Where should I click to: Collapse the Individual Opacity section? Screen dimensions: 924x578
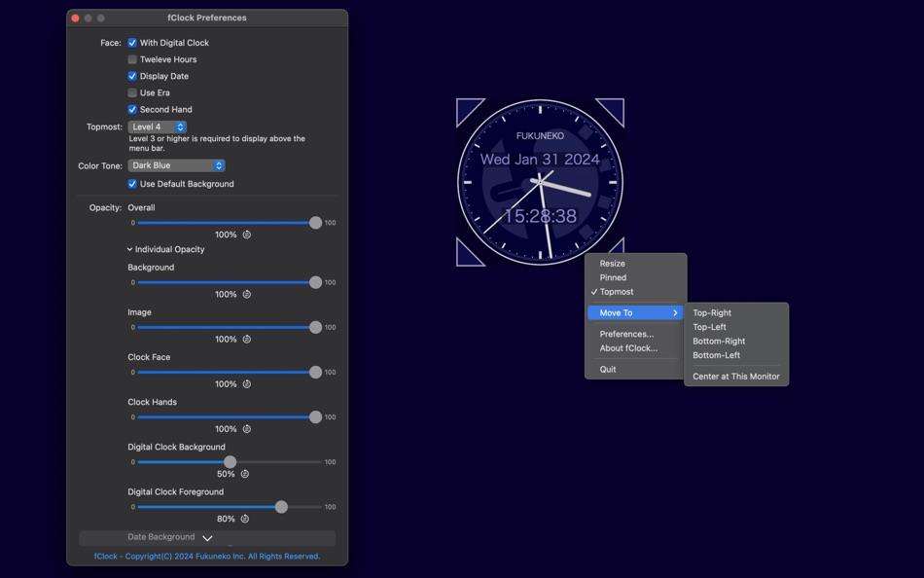[129, 249]
